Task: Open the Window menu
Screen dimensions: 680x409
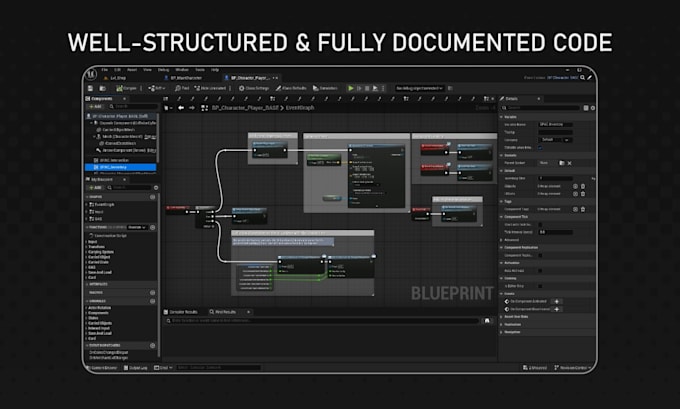Action: point(182,70)
